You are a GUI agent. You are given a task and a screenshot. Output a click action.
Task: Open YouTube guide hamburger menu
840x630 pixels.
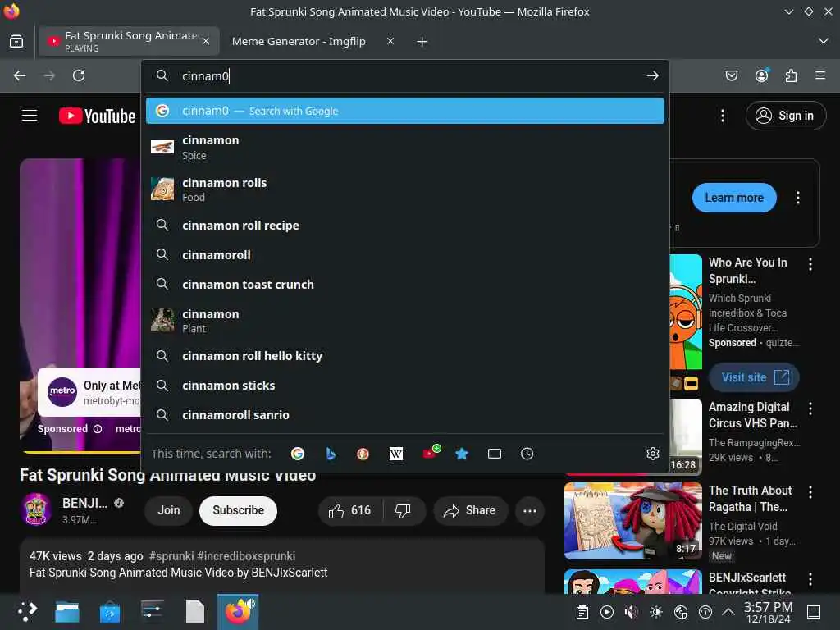30,116
